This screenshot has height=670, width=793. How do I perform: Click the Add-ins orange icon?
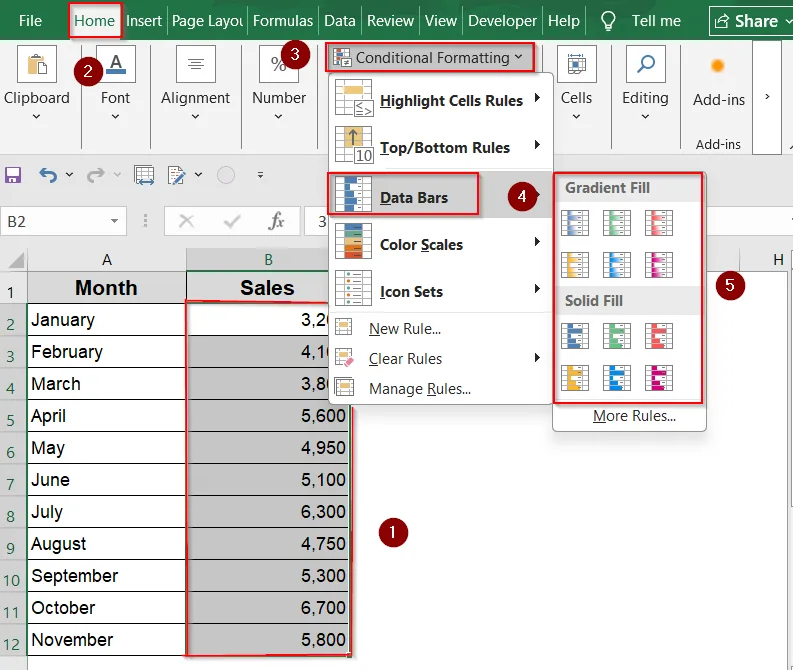click(718, 66)
